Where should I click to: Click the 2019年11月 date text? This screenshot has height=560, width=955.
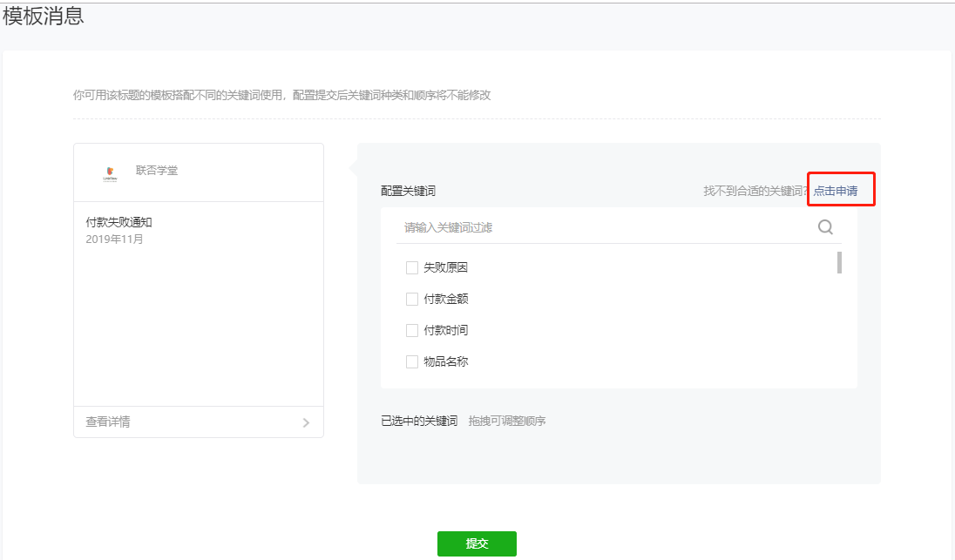pos(114,240)
